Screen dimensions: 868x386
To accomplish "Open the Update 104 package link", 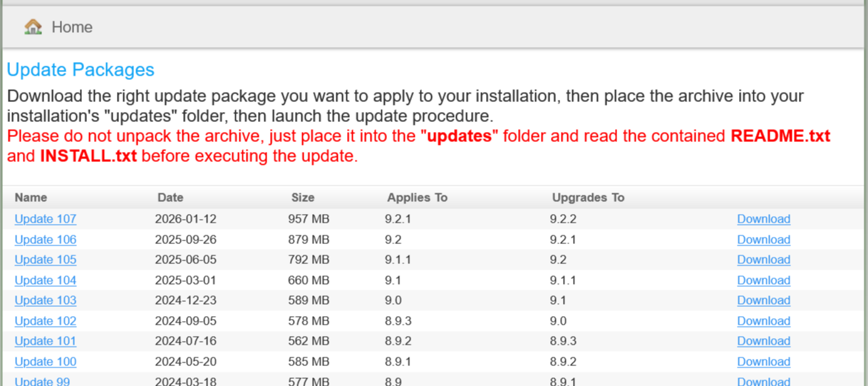I will [x=45, y=280].
